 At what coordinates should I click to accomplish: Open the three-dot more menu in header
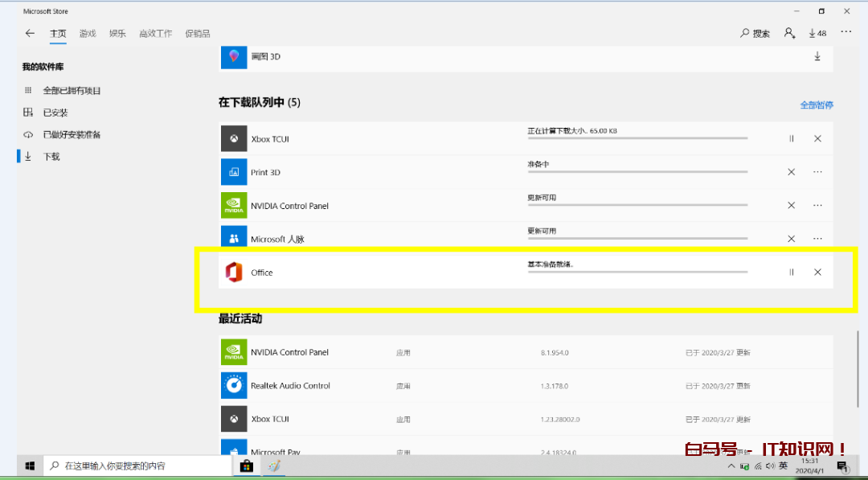(845, 32)
